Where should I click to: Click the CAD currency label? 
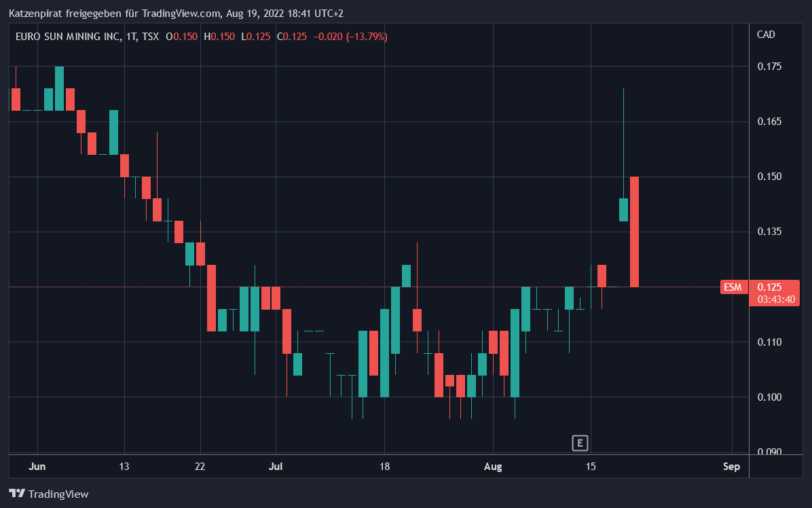[766, 35]
